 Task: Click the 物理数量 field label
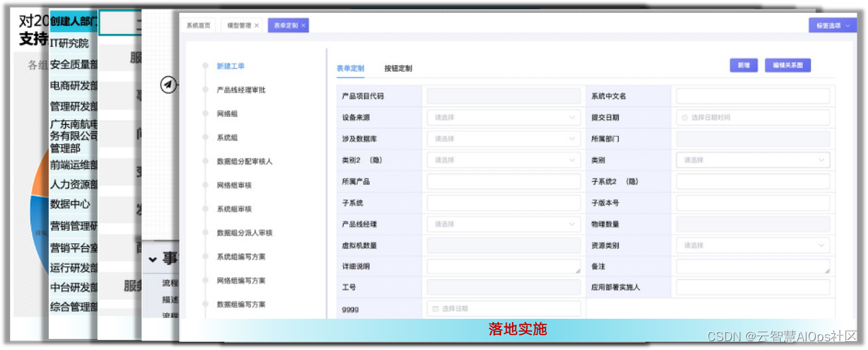605,224
